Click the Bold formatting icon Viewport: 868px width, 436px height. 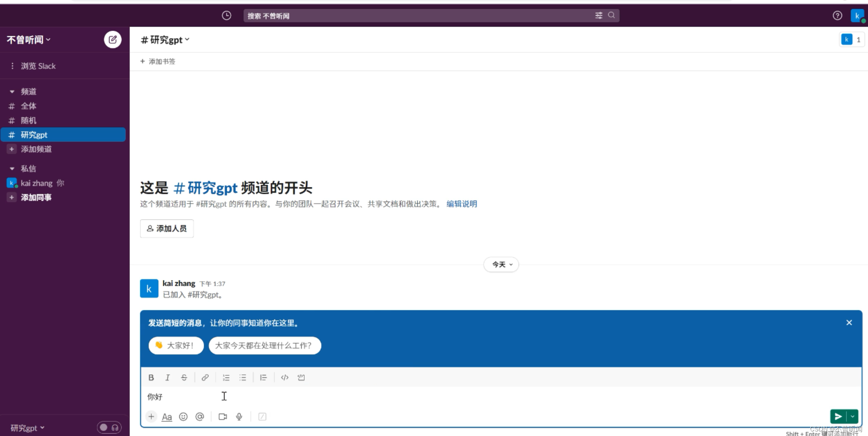(x=151, y=377)
